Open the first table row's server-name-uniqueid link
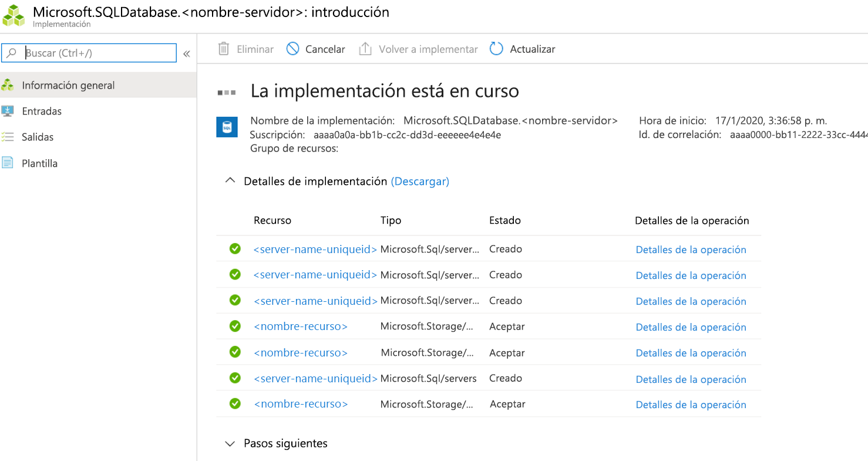868x461 pixels. (x=315, y=249)
